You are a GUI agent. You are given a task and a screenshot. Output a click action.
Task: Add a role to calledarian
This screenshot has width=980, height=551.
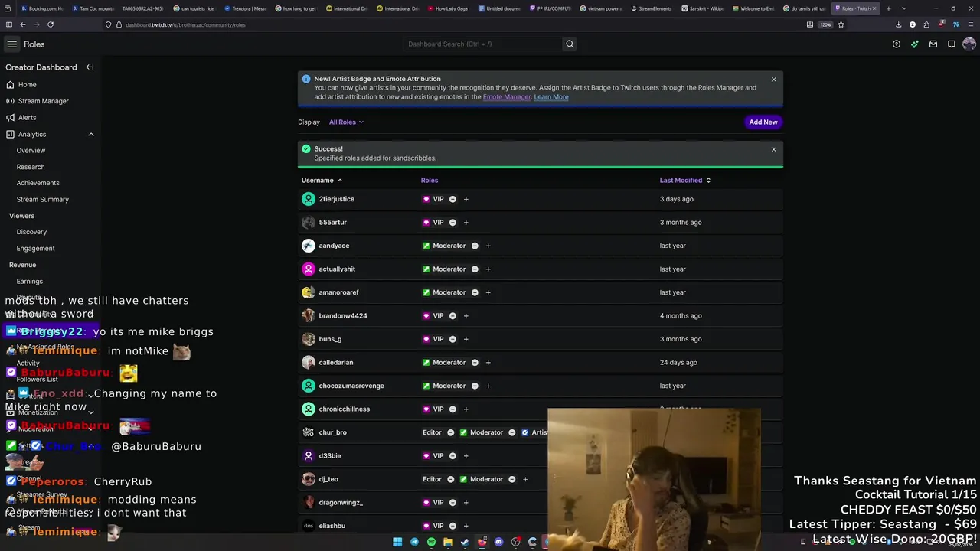point(488,363)
